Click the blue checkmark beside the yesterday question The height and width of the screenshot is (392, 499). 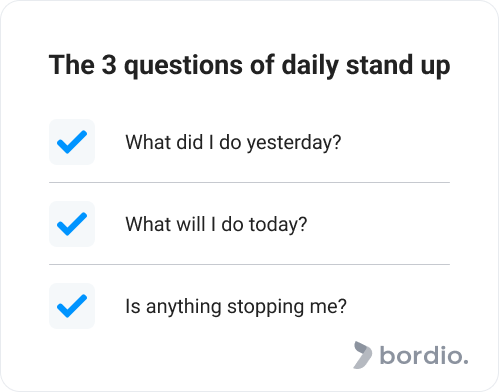pos(72,142)
